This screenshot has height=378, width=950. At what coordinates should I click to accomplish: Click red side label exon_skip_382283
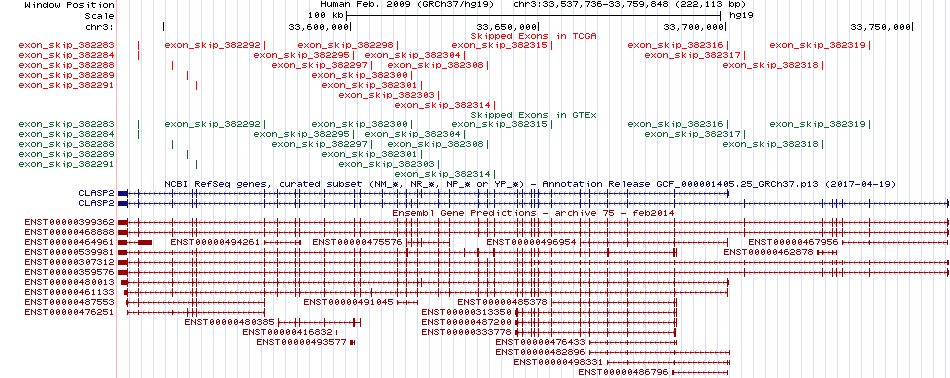click(67, 45)
